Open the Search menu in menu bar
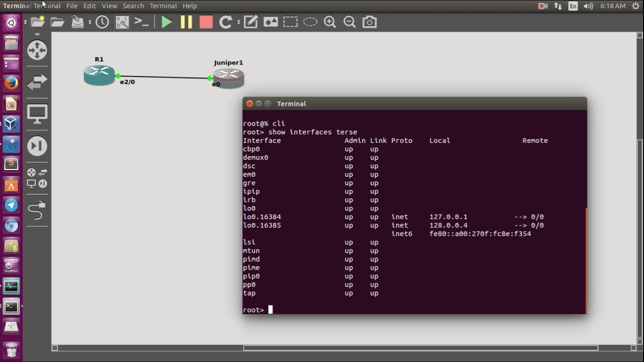644x362 pixels. coord(133,6)
